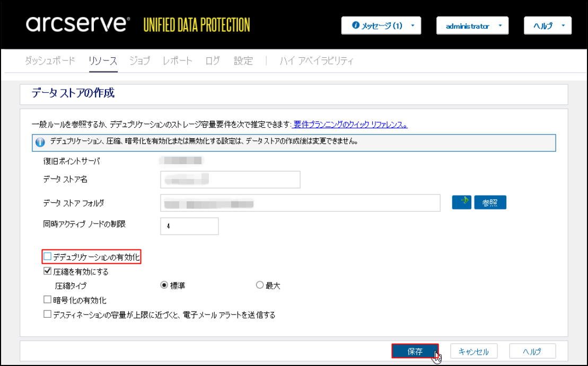Uncheck the 圧縮を有効にする checkbox

tap(48, 272)
